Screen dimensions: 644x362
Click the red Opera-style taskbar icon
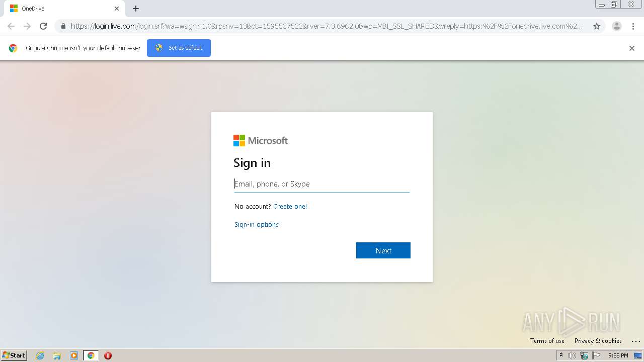pos(108,355)
